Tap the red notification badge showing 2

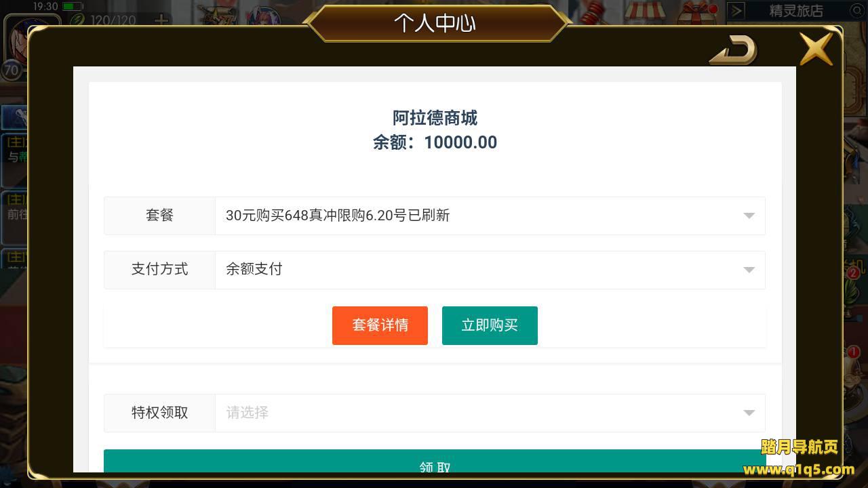tap(853, 273)
